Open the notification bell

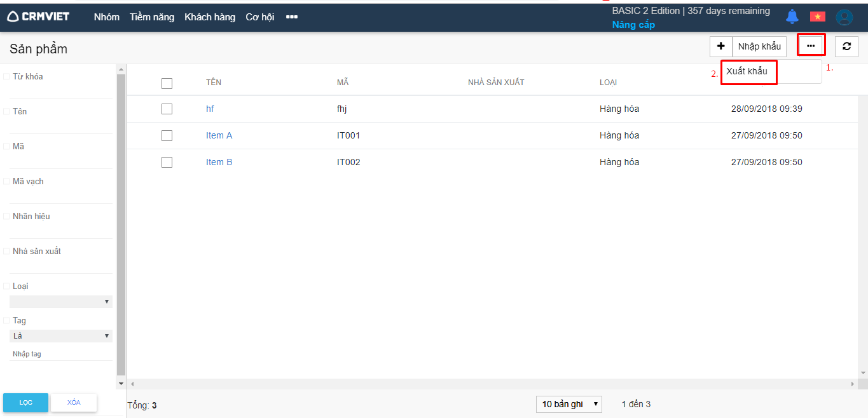pyautogui.click(x=792, y=17)
